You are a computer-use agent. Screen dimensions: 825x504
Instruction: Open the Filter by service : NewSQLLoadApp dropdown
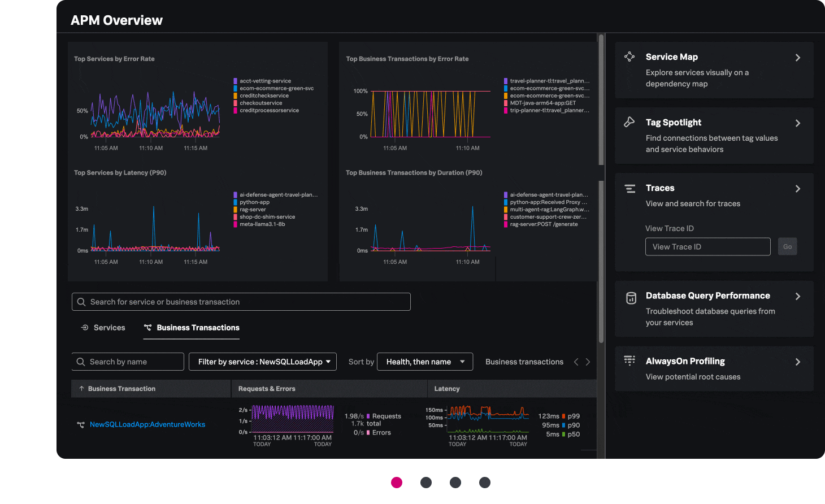262,362
